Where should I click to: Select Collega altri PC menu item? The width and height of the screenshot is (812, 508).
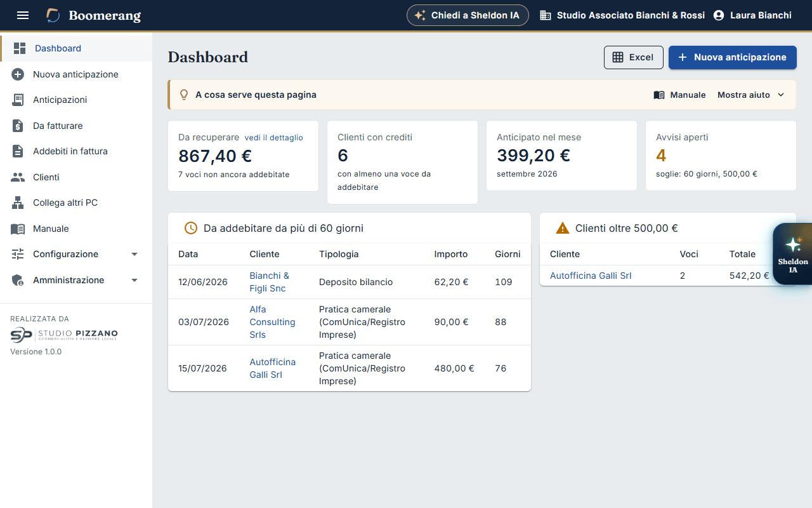coord(76,203)
